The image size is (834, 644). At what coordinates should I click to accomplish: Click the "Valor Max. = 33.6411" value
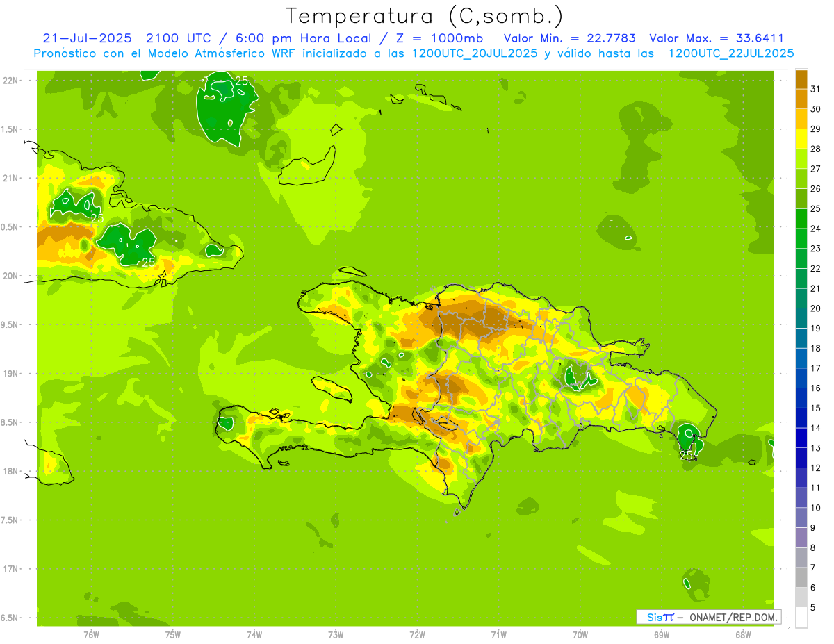pyautogui.click(x=717, y=38)
